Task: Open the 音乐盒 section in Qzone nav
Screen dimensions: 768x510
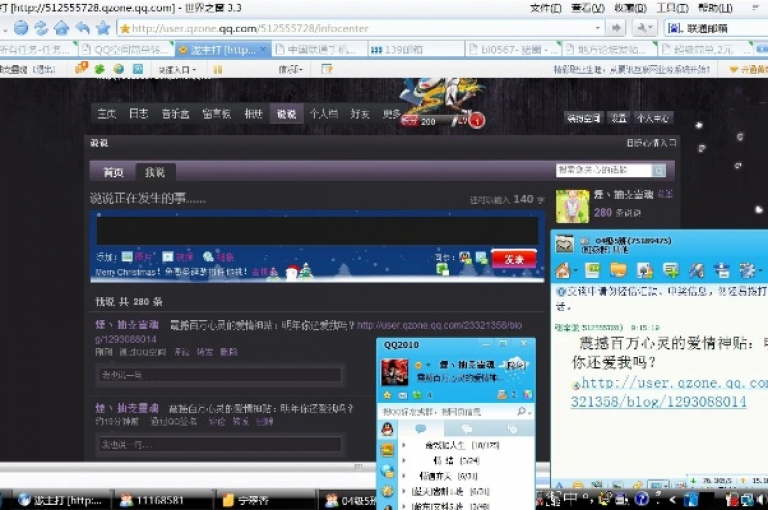Action: click(x=175, y=114)
